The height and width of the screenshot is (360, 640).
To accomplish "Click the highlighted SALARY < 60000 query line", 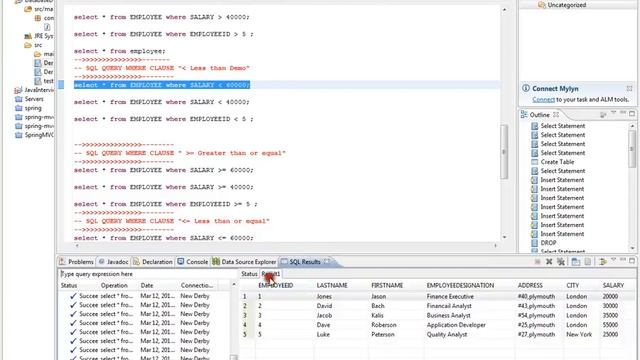I will (x=162, y=85).
